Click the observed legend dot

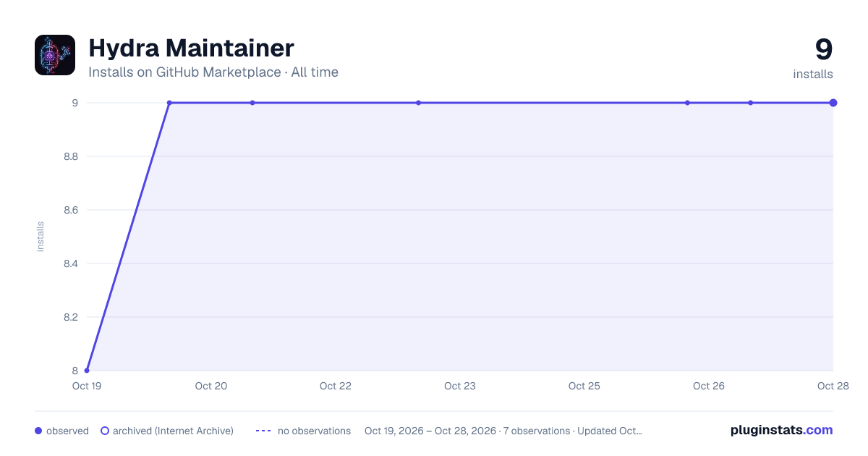[38, 431]
